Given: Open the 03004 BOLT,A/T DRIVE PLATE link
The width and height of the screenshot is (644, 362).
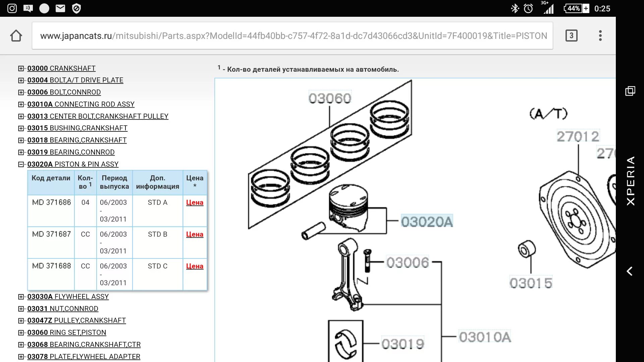Looking at the screenshot, I should click(75, 80).
